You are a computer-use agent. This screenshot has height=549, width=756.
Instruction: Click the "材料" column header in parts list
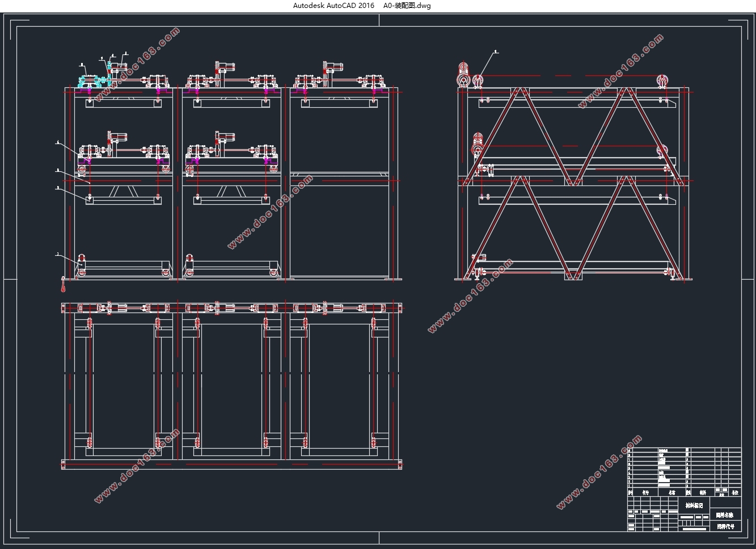[703, 492]
